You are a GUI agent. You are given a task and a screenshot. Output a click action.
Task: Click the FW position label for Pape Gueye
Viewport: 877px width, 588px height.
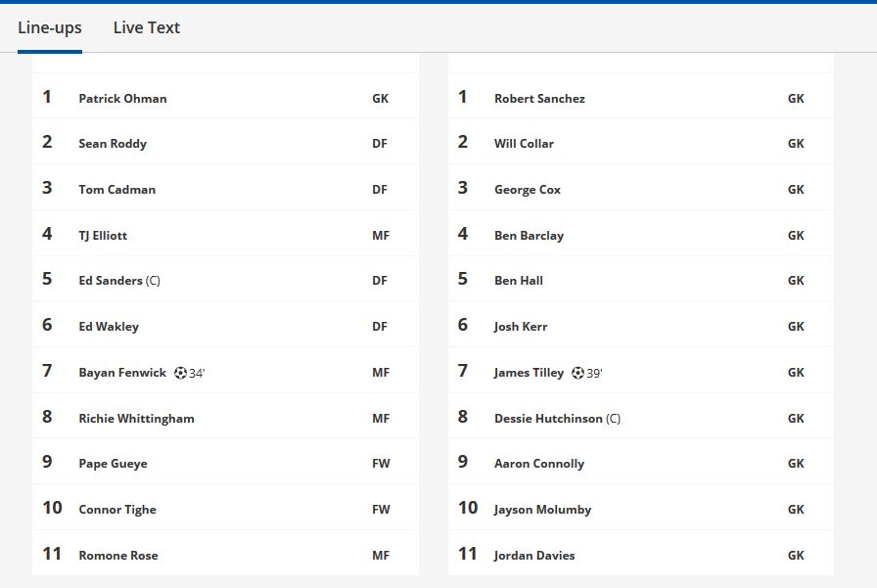(381, 464)
